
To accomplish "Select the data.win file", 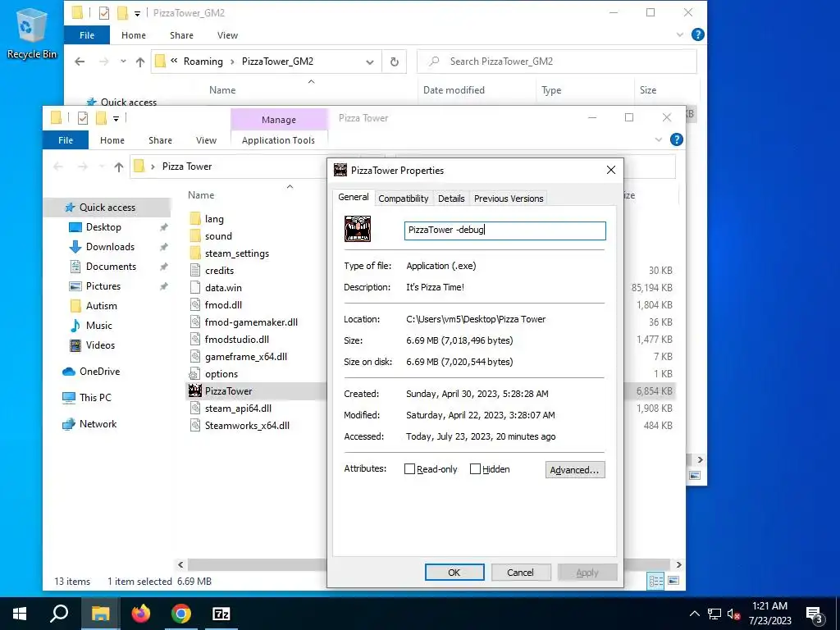I will [x=223, y=288].
